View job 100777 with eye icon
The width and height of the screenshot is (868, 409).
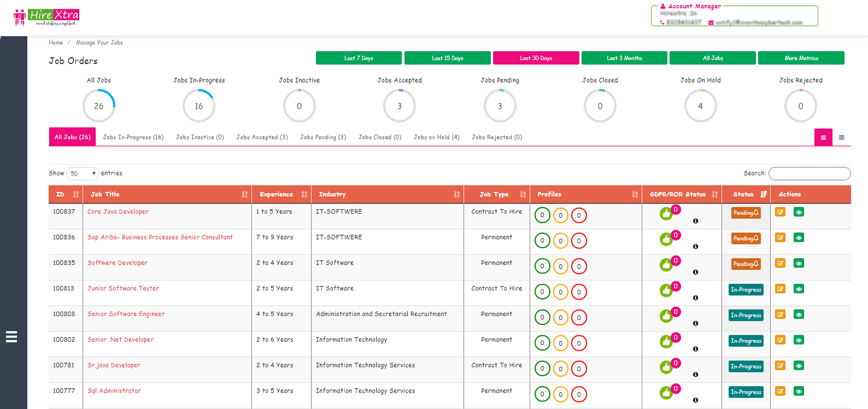pyautogui.click(x=799, y=392)
